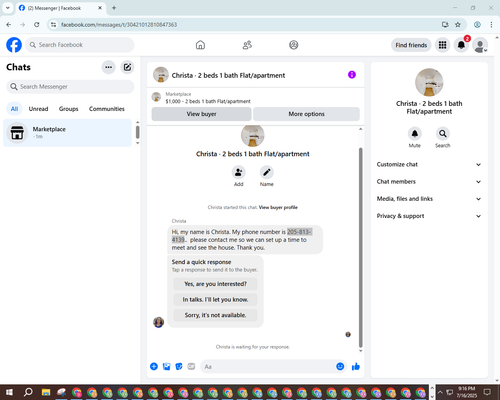Open listing thumbnail in right panel
500x400 pixels.
click(429, 82)
